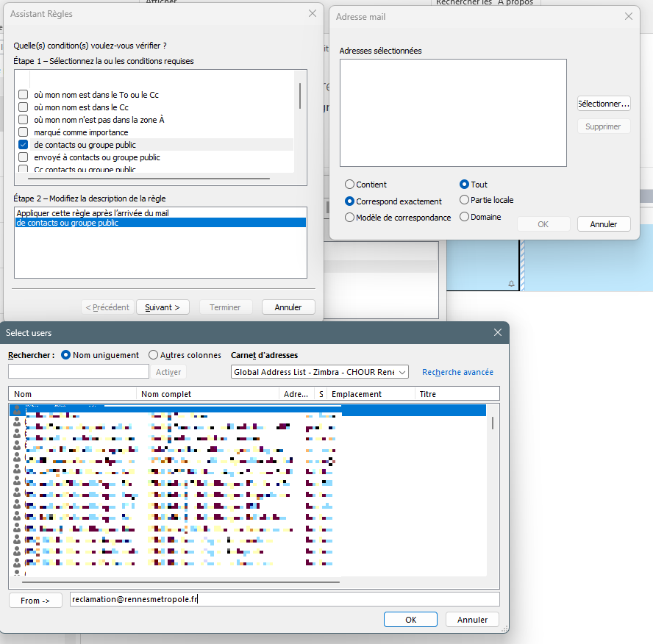Click the 'From ->' button
Screen dimensions: 653x644
(35, 601)
